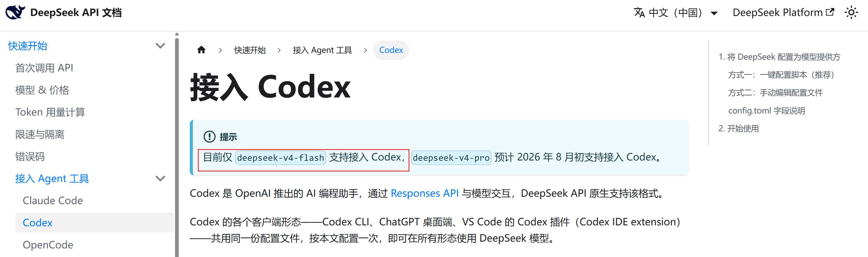Open the DeepSeek API 文档 home title
This screenshot has height=257, width=868.
pyautogui.click(x=76, y=13)
